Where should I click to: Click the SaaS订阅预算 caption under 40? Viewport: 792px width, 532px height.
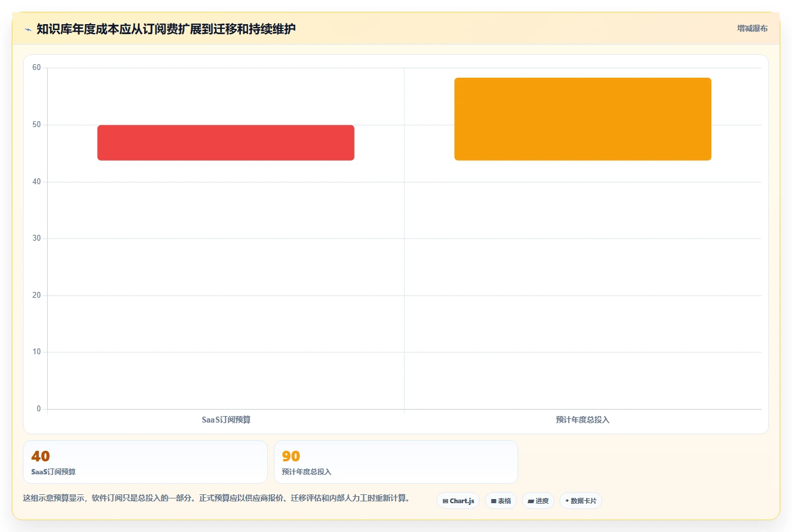coord(54,472)
